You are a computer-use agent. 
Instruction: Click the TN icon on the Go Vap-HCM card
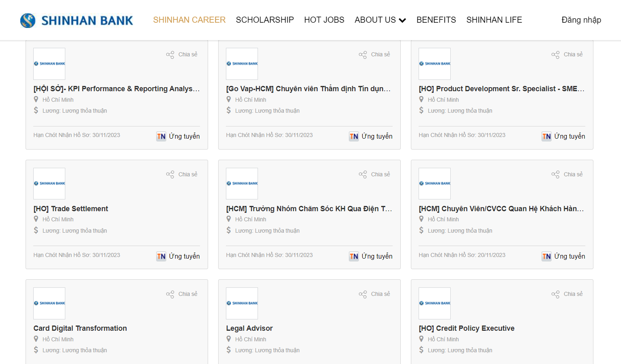click(x=354, y=136)
